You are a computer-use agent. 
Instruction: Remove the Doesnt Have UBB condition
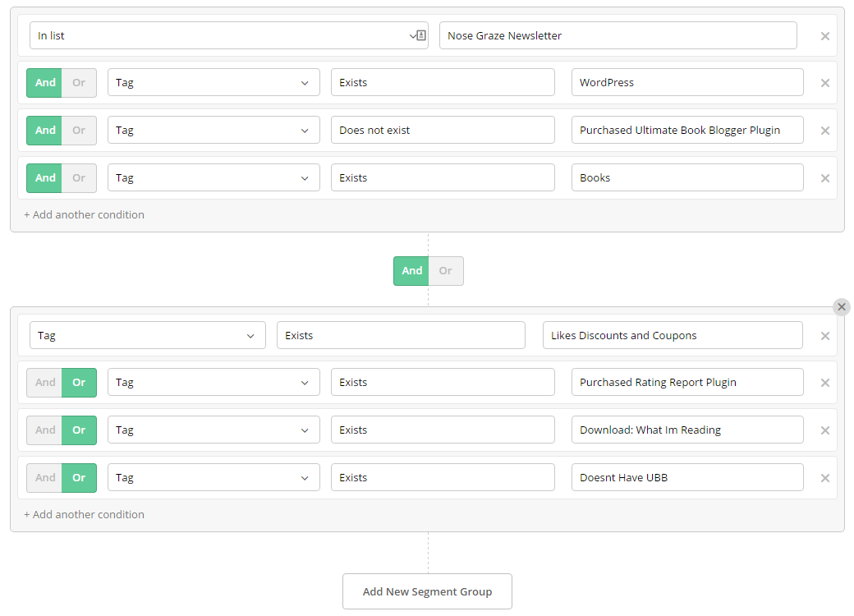pos(825,478)
